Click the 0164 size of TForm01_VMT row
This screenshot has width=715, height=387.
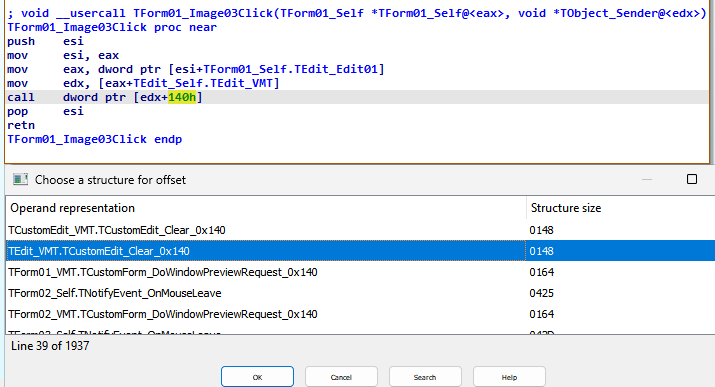point(541,272)
